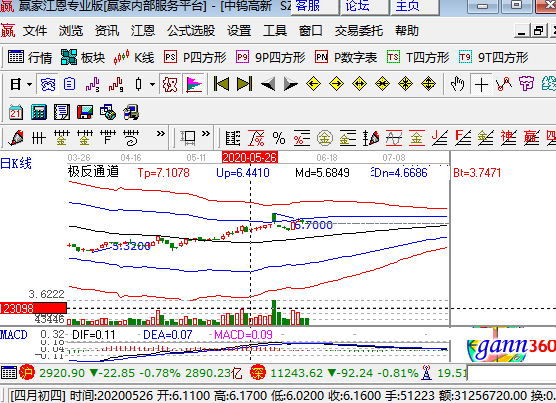Click the 客服 customer service button

(x=315, y=7)
